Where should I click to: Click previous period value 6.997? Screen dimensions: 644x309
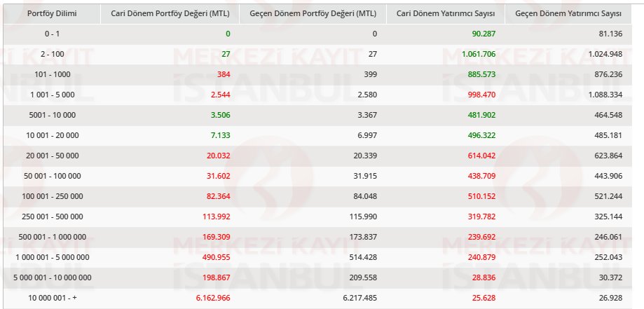point(367,135)
